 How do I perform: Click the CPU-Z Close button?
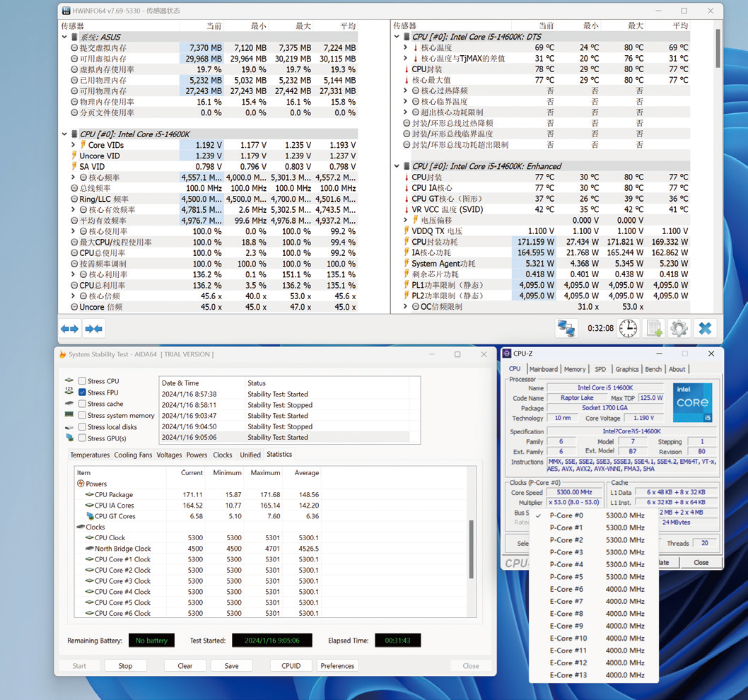tap(701, 562)
